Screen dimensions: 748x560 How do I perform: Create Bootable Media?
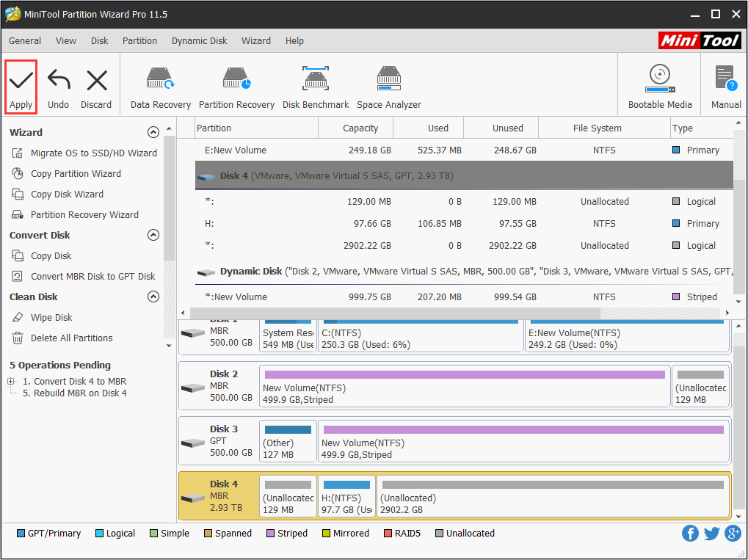pyautogui.click(x=660, y=87)
